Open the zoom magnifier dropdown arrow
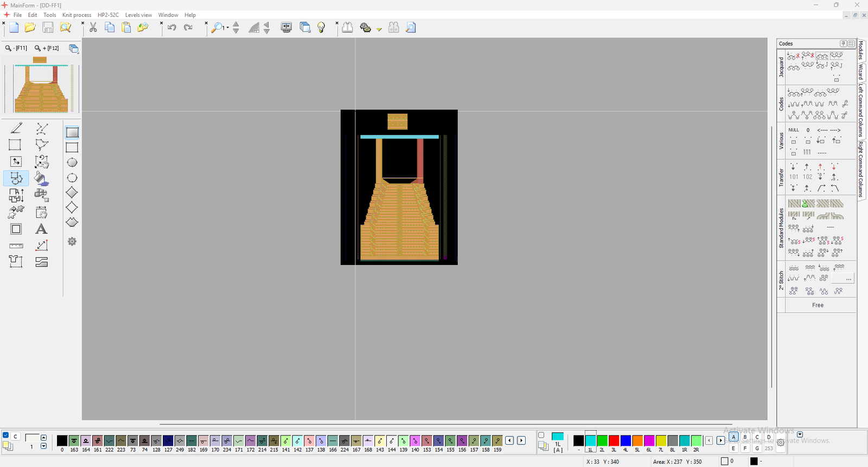Viewport: 868px width, 467px height. click(228, 28)
